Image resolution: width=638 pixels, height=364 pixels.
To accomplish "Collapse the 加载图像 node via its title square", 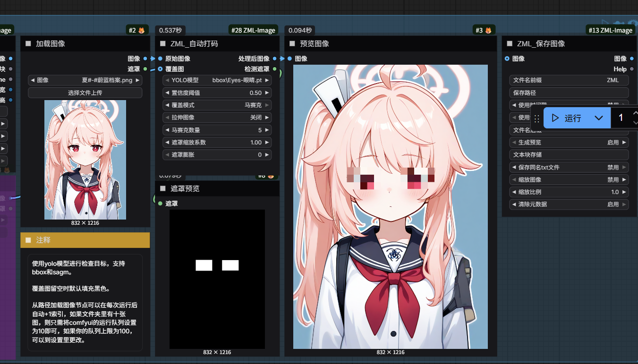I will coord(28,43).
